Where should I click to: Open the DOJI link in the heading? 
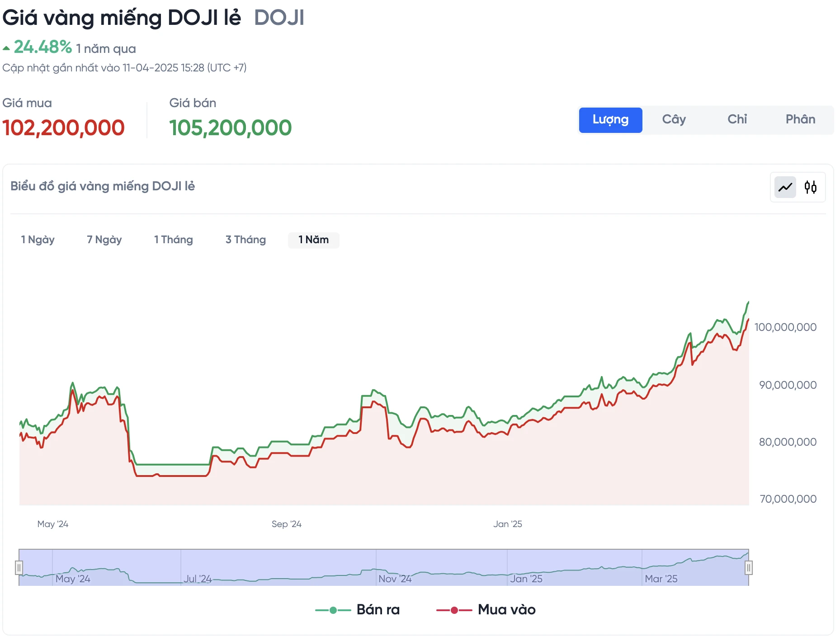point(279,17)
